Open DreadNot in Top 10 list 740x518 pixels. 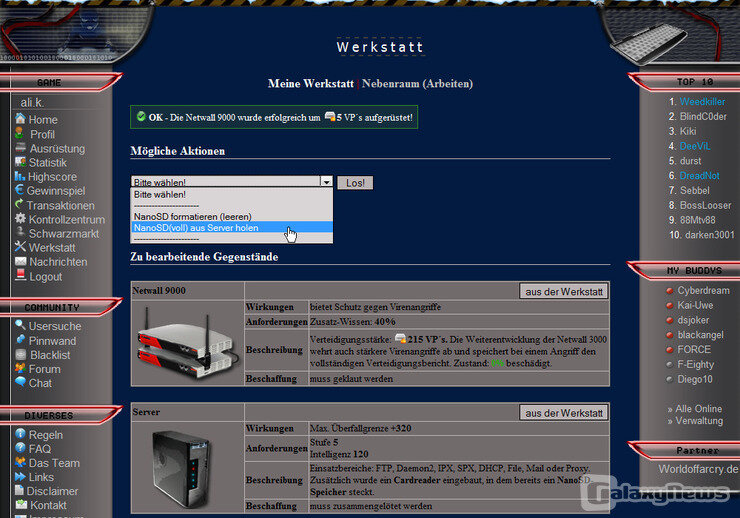(x=699, y=175)
